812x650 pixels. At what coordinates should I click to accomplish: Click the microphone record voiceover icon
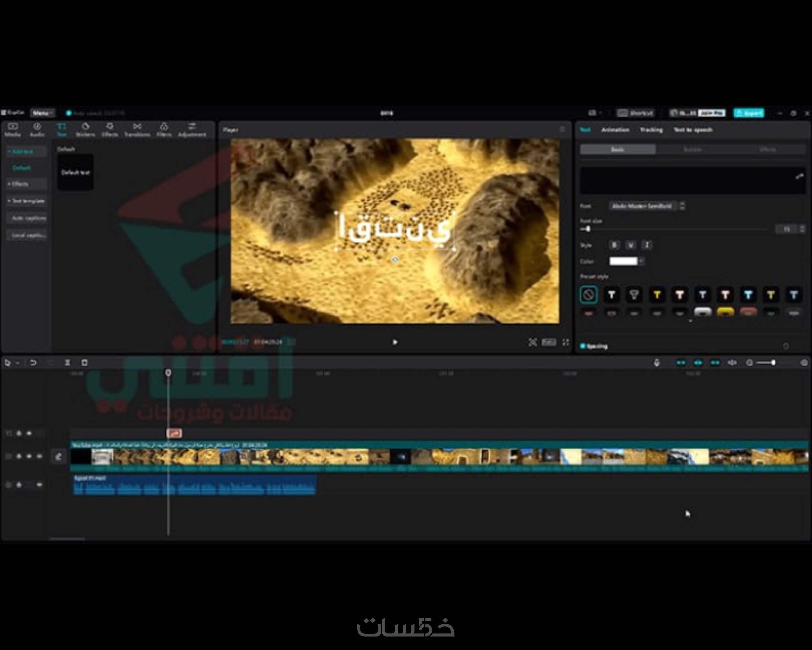[657, 363]
